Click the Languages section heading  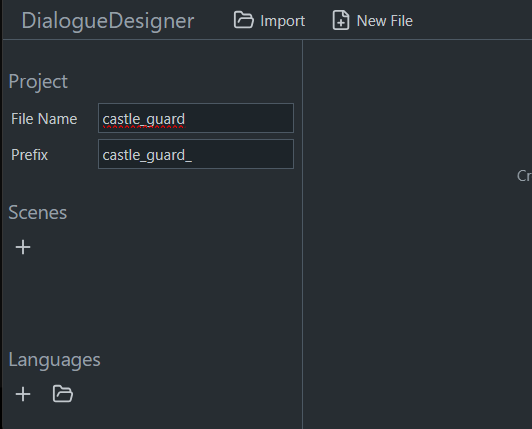(54, 360)
